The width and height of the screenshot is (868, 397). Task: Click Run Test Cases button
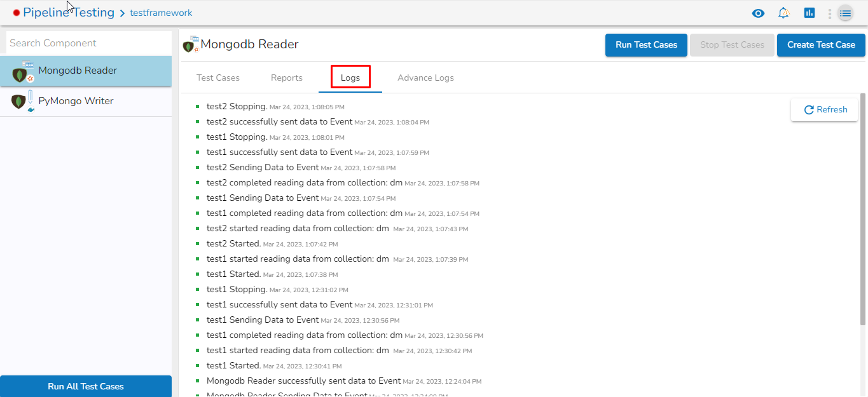pos(646,45)
